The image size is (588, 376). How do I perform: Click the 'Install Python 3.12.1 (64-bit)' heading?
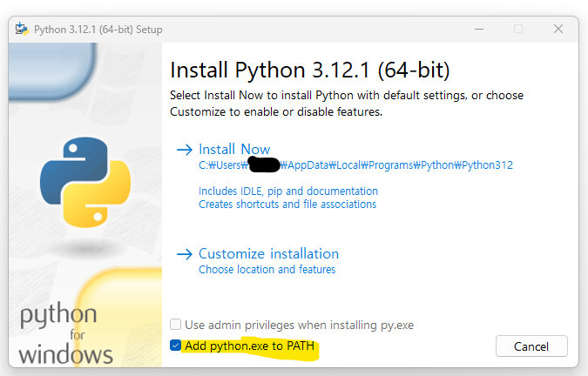310,70
